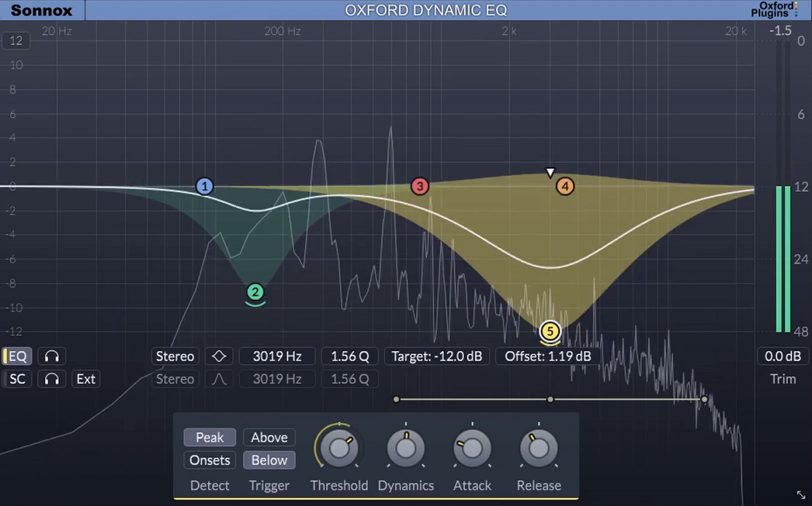The height and width of the screenshot is (506, 812).
Task: Open the side-chain Stereo channel dropdown
Action: coord(175,379)
